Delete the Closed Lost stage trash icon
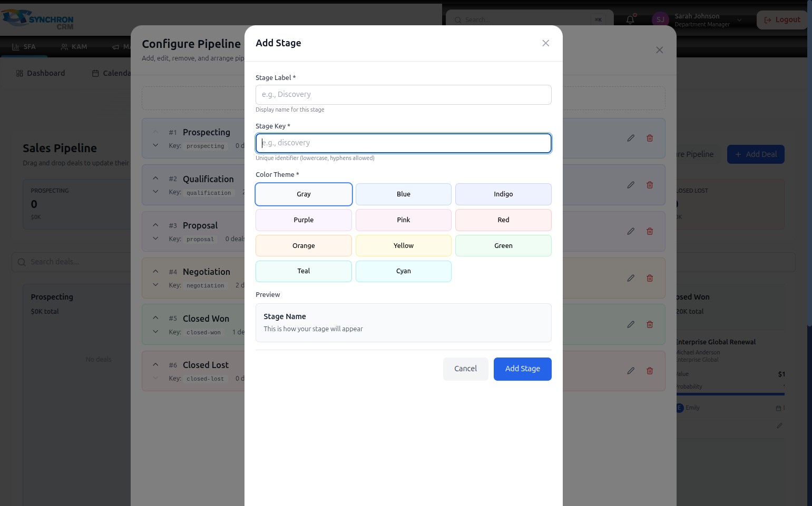812x506 pixels. [650, 371]
